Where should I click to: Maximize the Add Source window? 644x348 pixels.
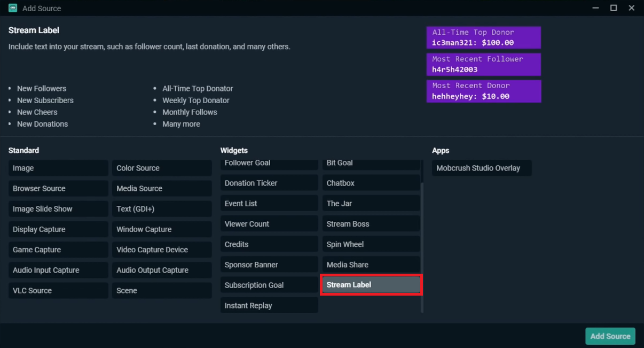point(614,8)
